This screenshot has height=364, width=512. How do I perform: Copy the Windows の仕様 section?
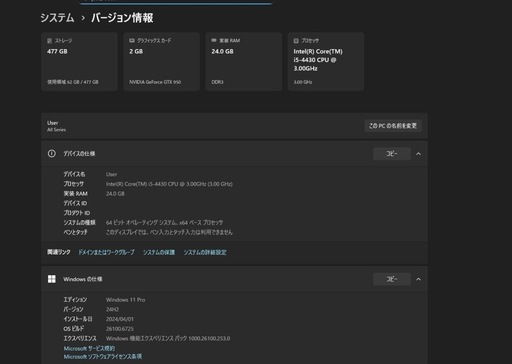[x=392, y=279]
